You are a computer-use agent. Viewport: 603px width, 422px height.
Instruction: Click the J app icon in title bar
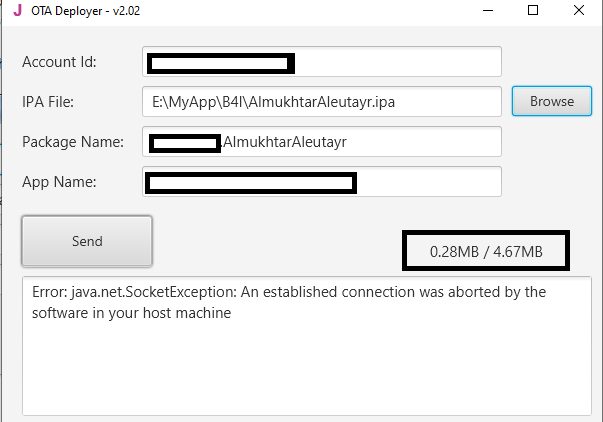click(17, 11)
